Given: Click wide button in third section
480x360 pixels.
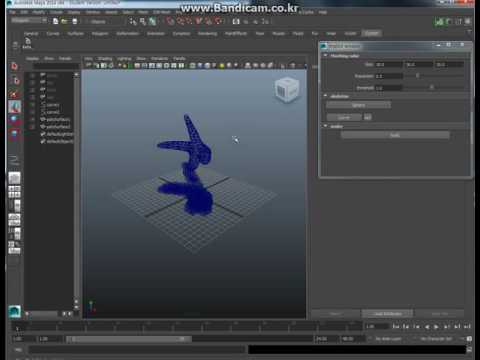Looking at the screenshot, I should coord(395,135).
